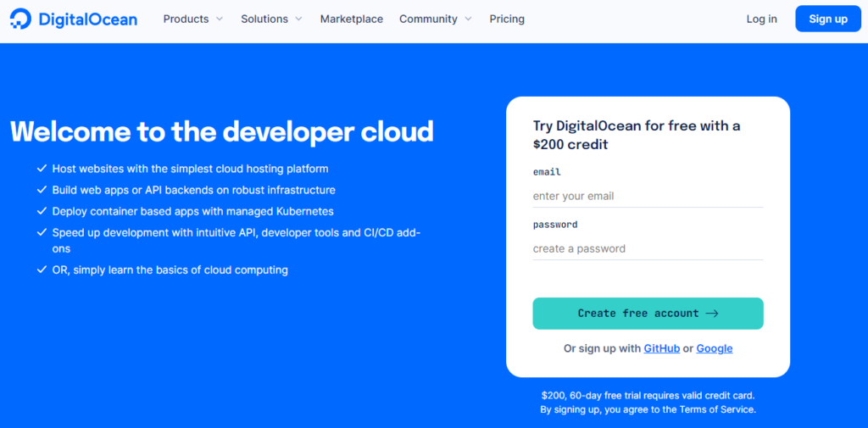Click the Log in link
Viewport: 868px width, 428px height.
pos(761,19)
